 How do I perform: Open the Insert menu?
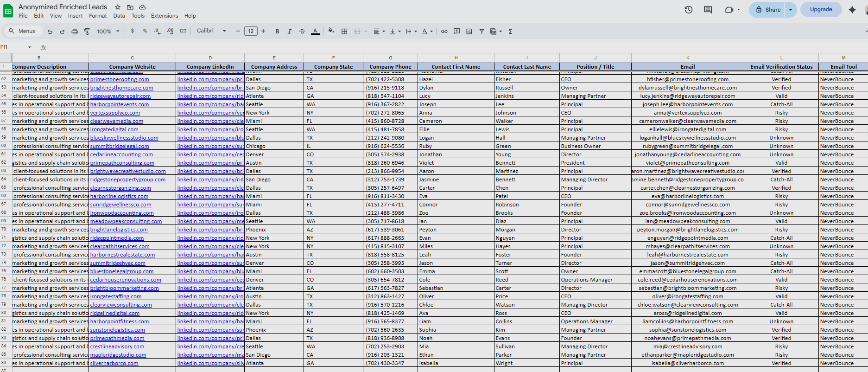(x=75, y=16)
